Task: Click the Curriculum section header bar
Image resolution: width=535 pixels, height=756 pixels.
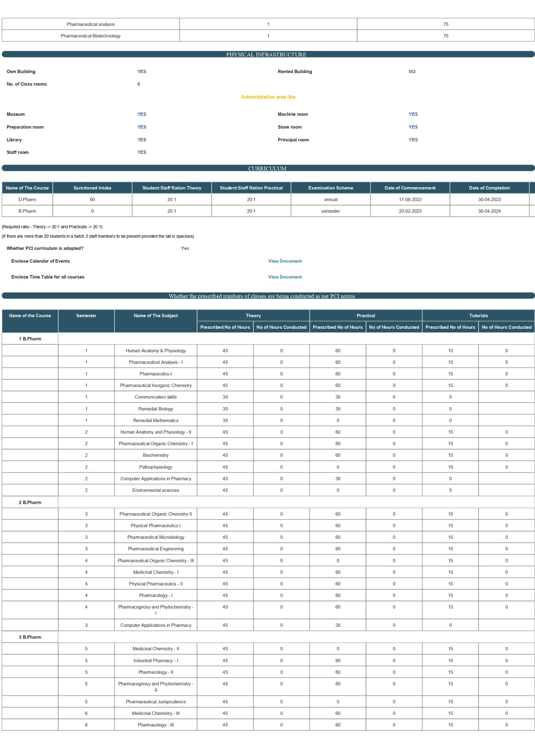Action: tap(267, 168)
